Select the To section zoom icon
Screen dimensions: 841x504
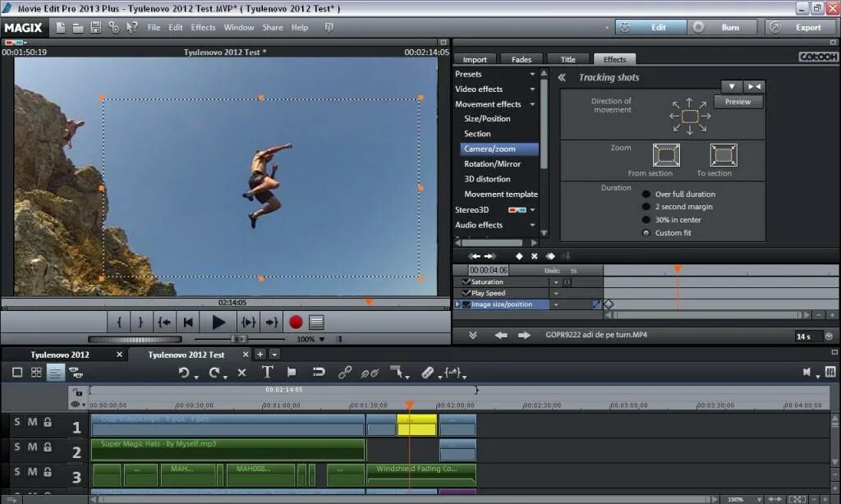click(x=724, y=155)
